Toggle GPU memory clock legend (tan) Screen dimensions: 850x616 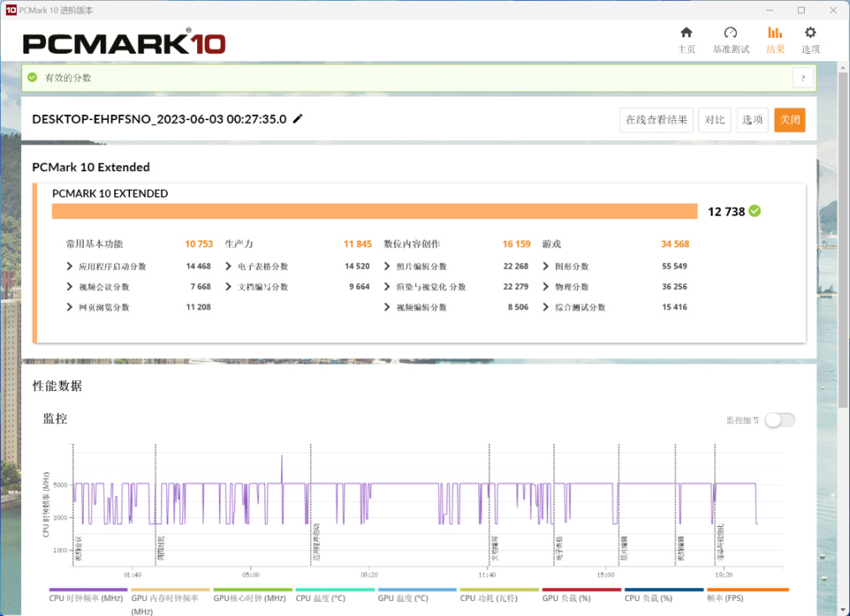(169, 602)
